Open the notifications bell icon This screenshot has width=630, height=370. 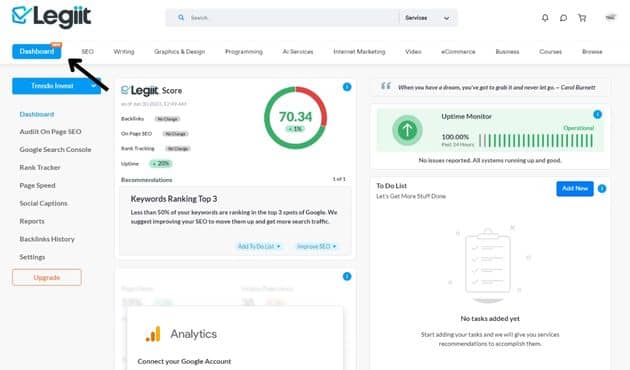[x=545, y=18]
